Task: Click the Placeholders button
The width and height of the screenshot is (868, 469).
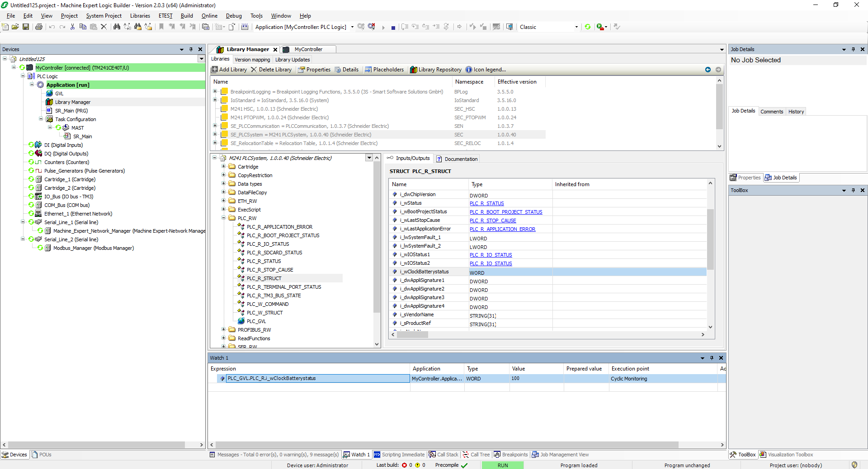Action: click(384, 70)
